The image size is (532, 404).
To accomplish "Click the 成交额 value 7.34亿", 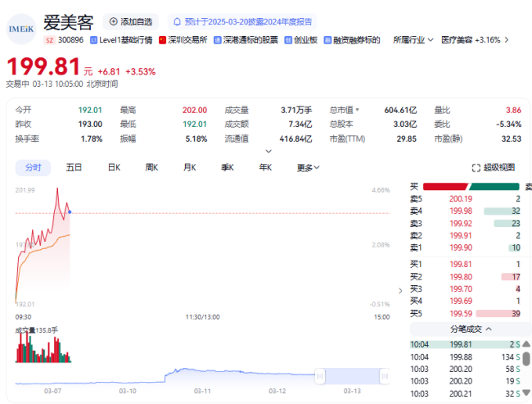I will [x=300, y=125].
